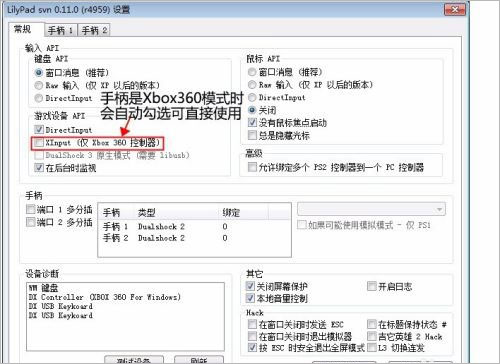Screen dimensions: 500x364
Task: Uncheck DirectInput under 游戏设备 API
Action: tap(39, 130)
